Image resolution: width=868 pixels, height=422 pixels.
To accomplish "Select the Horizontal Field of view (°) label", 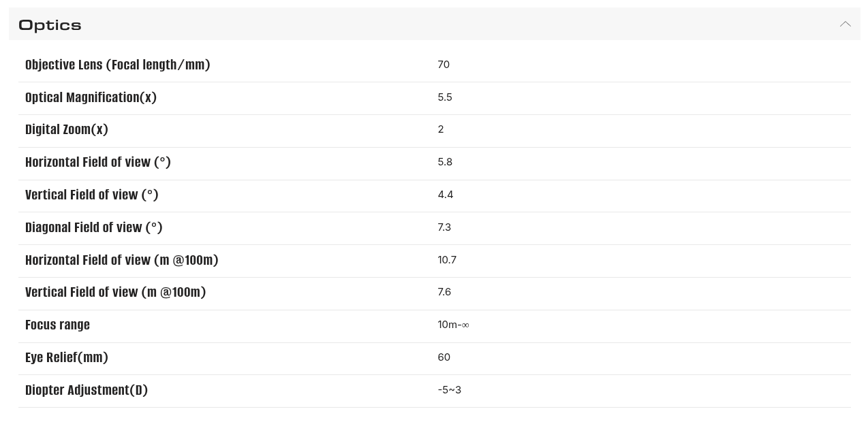I will tap(97, 162).
